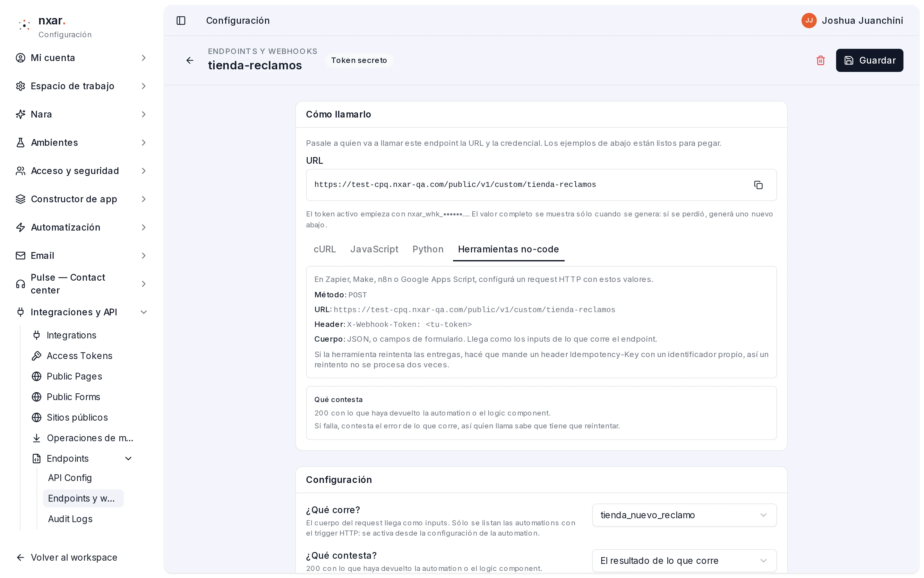Click the Email envelope icon

pyautogui.click(x=21, y=256)
